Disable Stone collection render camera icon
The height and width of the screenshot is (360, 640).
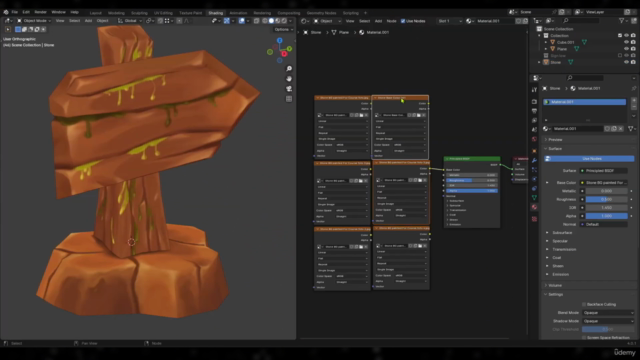(x=633, y=62)
